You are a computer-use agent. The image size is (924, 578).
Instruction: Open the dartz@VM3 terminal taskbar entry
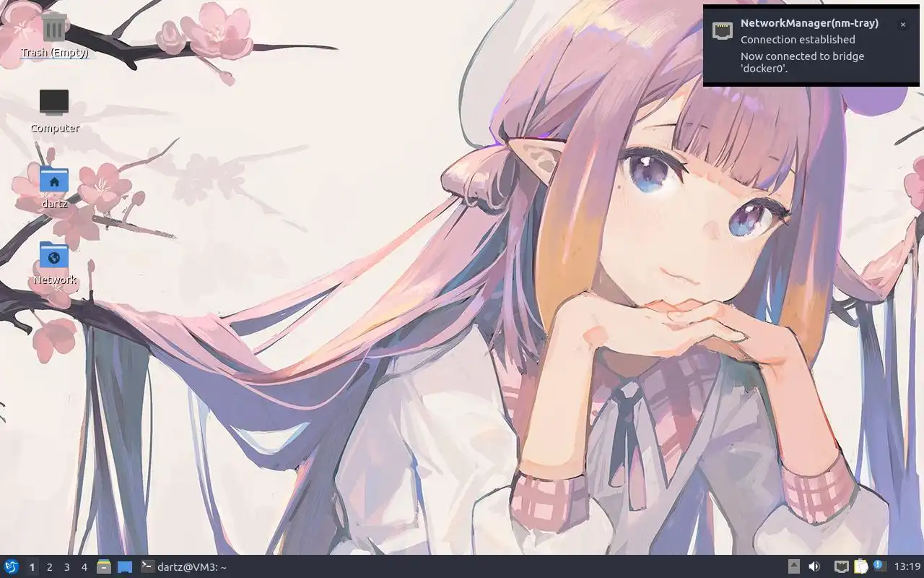pos(184,567)
